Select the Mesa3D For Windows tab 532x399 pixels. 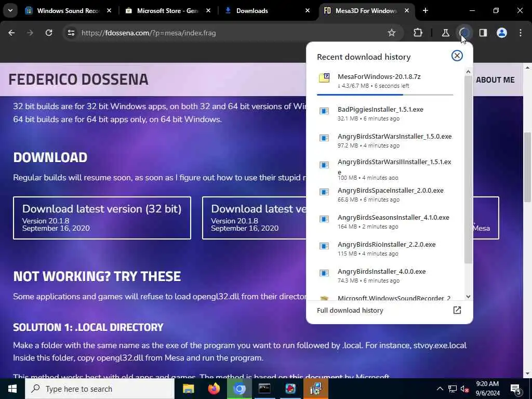tap(366, 10)
